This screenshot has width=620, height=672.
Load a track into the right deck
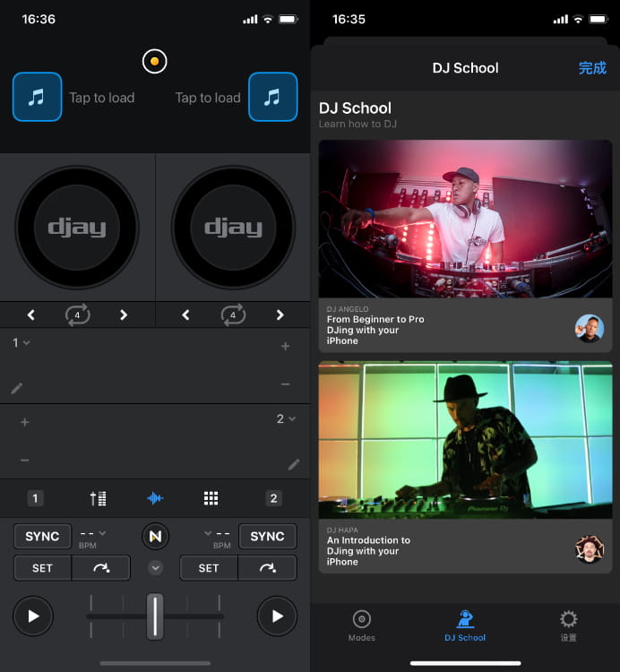point(273,97)
